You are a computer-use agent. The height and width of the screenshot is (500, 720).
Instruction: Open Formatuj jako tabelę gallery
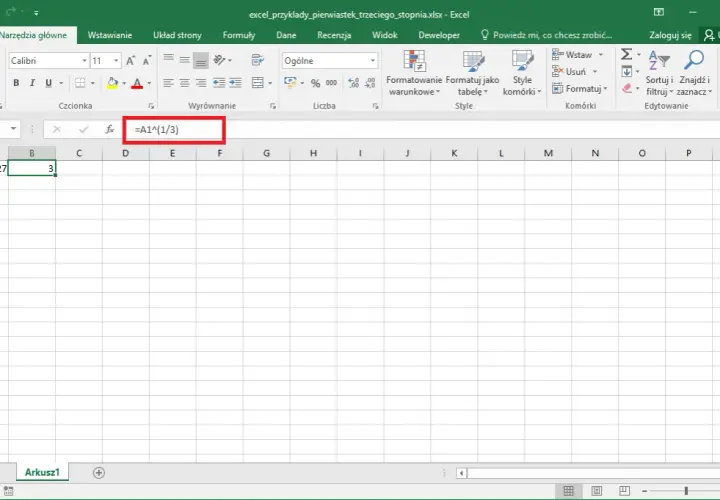click(472, 73)
